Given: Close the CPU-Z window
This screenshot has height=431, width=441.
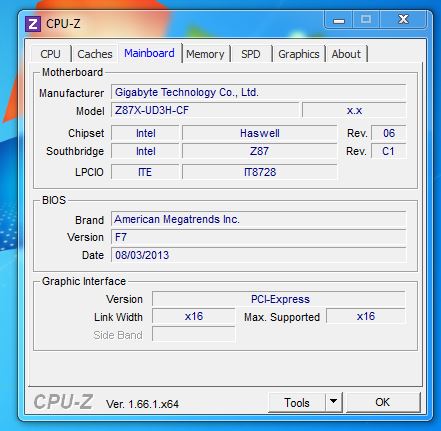Looking at the screenshot, I should coord(403,19).
